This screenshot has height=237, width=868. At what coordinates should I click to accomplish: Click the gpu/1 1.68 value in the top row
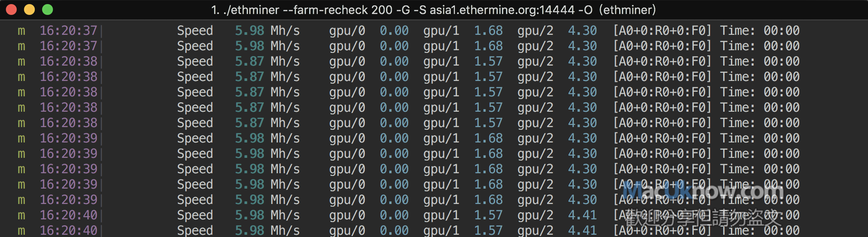click(x=488, y=31)
